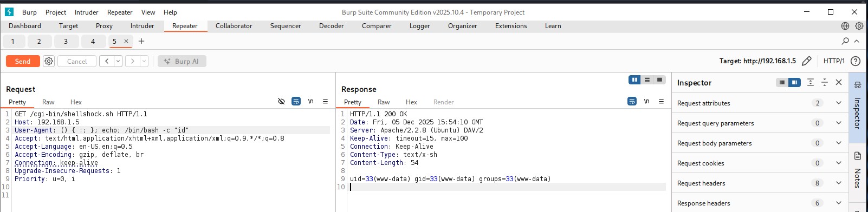This screenshot has height=212, width=868.
Task: Select top-bottom request/response layout
Action: click(647, 79)
